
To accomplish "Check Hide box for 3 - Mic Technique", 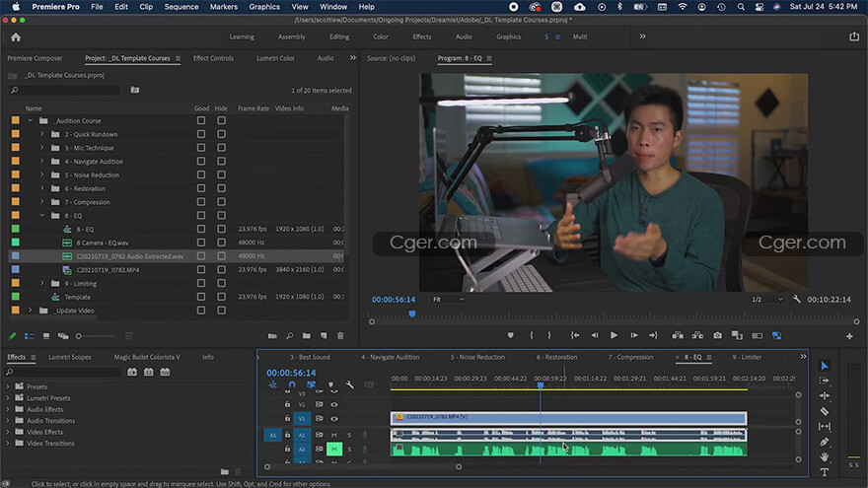I will (221, 148).
